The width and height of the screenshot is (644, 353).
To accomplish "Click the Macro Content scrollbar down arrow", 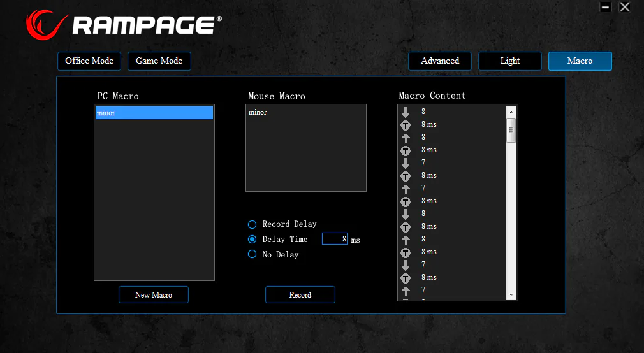I will click(511, 295).
